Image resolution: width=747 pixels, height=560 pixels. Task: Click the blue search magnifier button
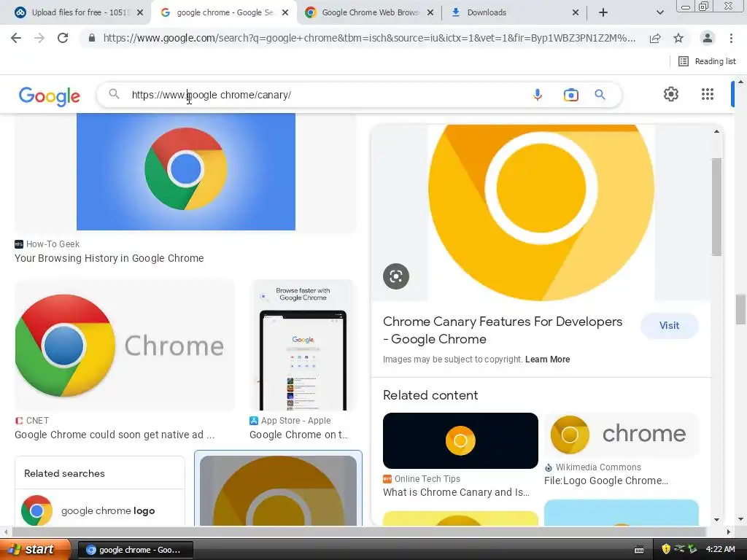600,95
